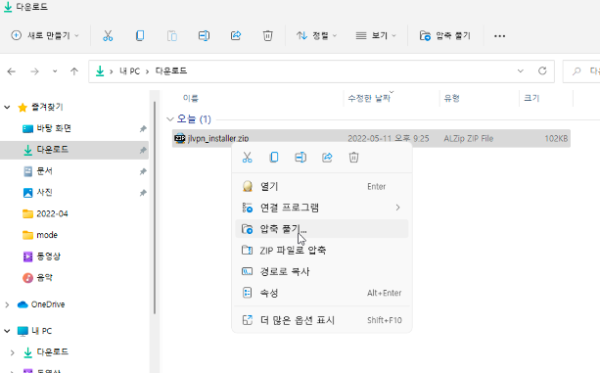Choose 압축 풀기... in the context menu
The image size is (600, 373).
coord(321,229)
